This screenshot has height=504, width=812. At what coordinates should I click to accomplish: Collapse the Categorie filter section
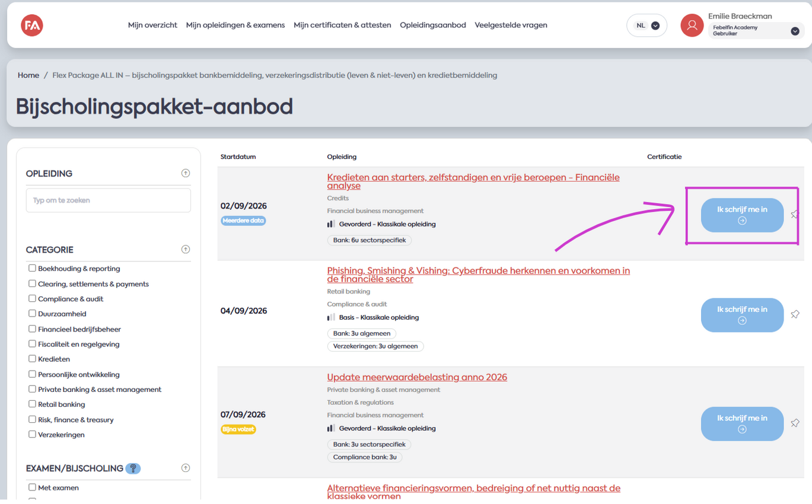(x=186, y=250)
